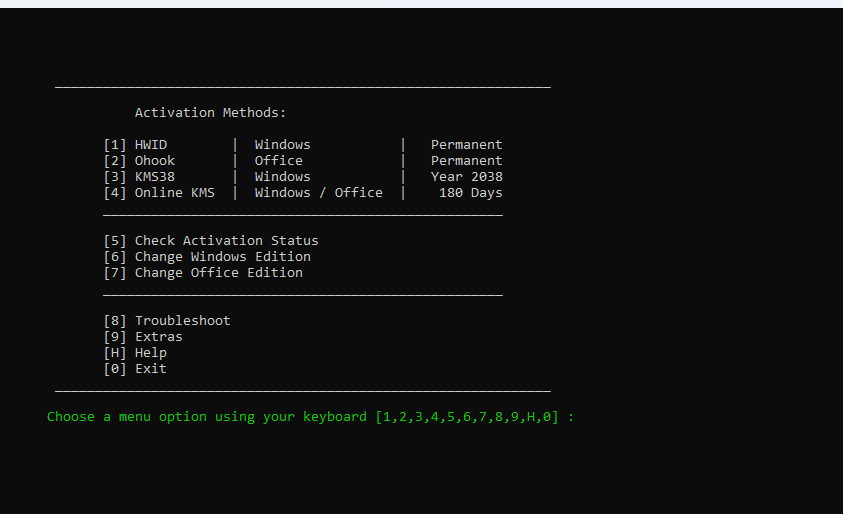Click the '180 Days' value

pos(471,193)
